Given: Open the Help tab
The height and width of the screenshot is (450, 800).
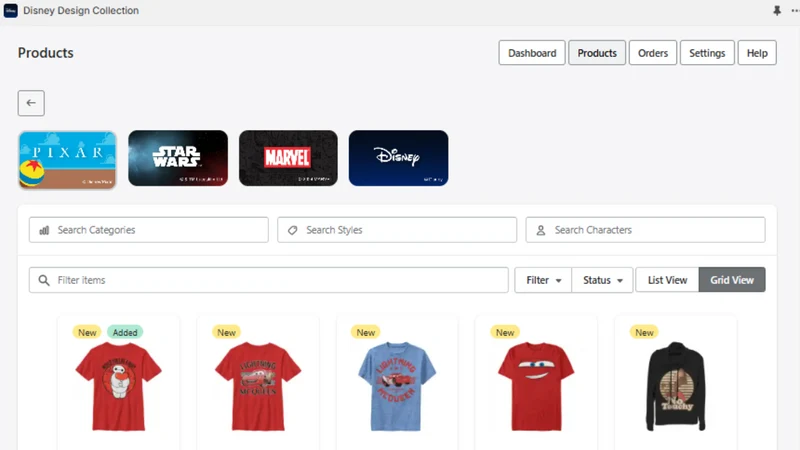Looking at the screenshot, I should click(x=757, y=53).
